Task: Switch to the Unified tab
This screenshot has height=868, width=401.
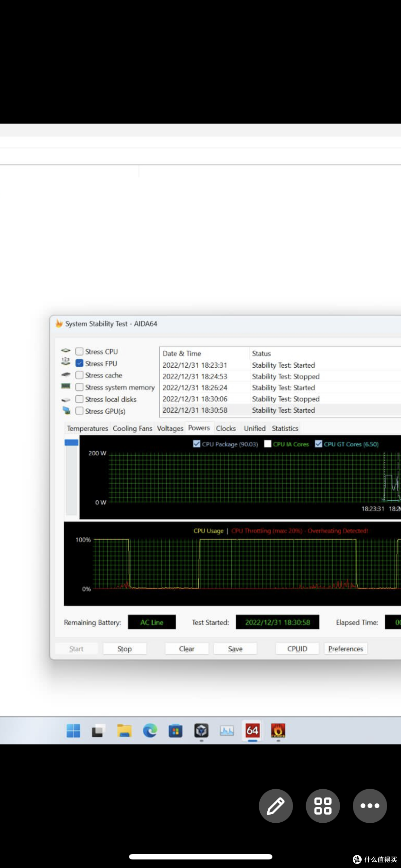Action: [255, 428]
